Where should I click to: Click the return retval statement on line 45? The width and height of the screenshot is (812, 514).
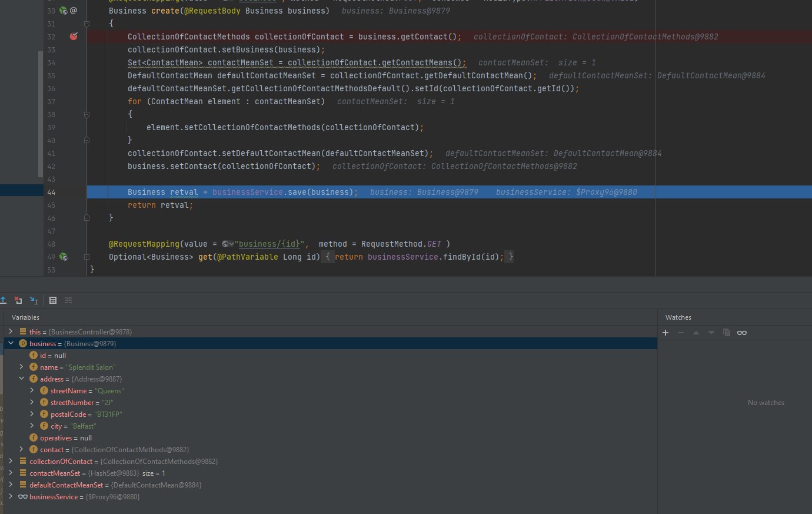[160, 205]
